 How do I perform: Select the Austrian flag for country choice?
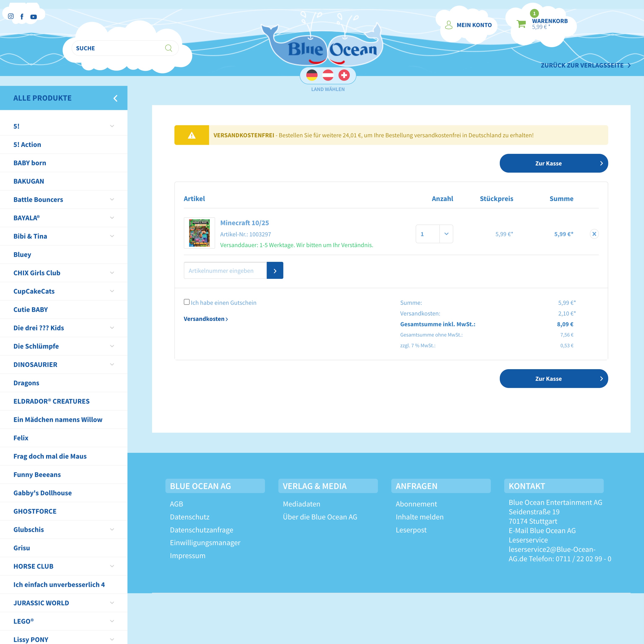[328, 75]
